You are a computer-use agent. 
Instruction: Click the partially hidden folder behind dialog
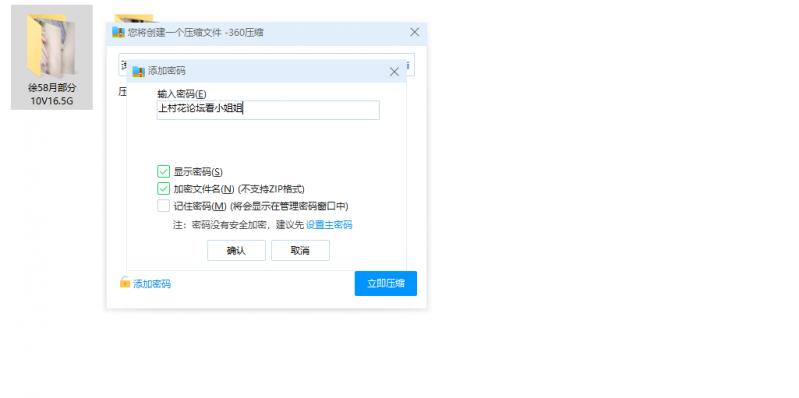tap(134, 18)
